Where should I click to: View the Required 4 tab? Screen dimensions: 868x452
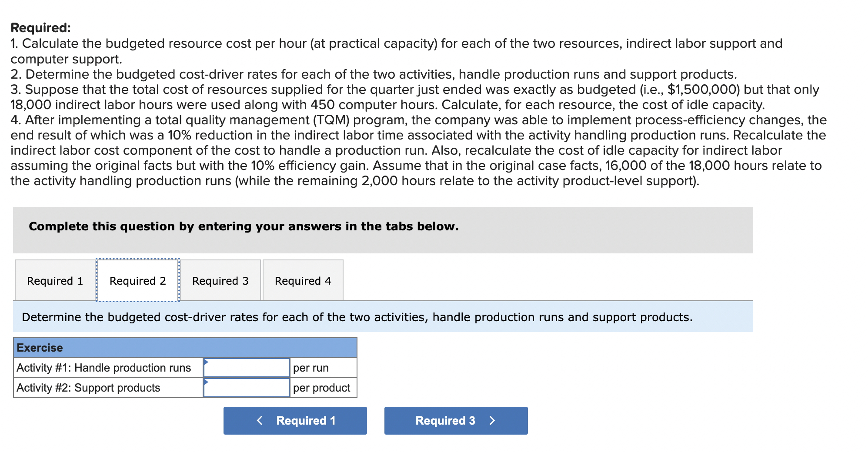pos(303,280)
